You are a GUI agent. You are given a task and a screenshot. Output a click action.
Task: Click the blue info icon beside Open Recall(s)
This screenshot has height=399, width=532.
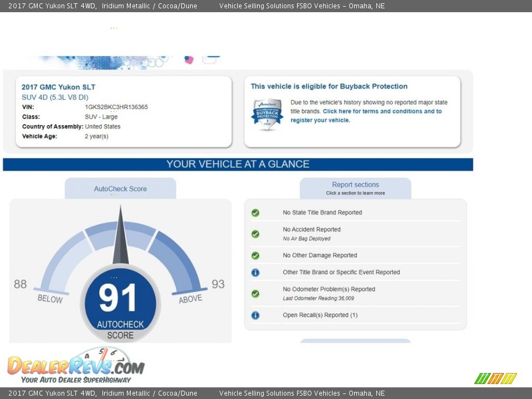point(255,315)
